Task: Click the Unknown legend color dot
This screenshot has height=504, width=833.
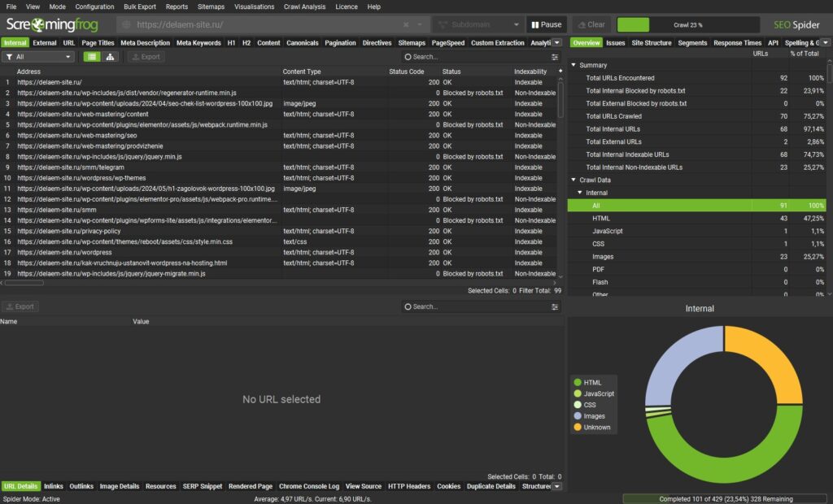Action: click(578, 427)
